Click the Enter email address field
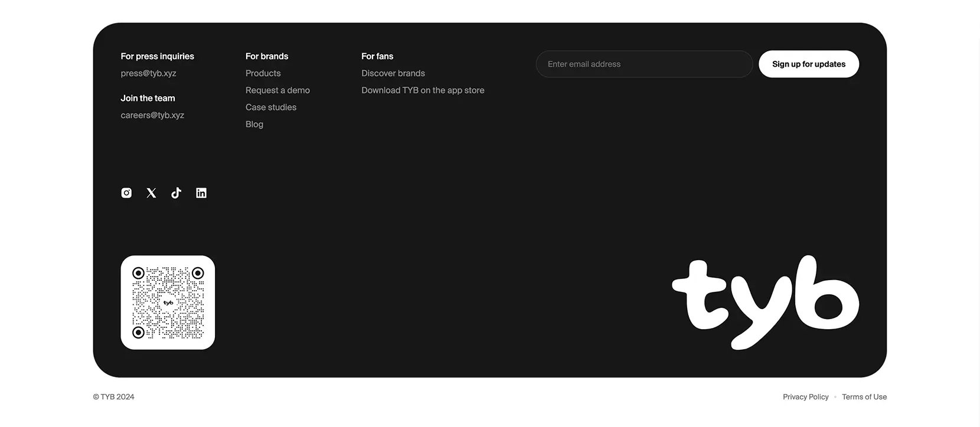 click(x=644, y=64)
